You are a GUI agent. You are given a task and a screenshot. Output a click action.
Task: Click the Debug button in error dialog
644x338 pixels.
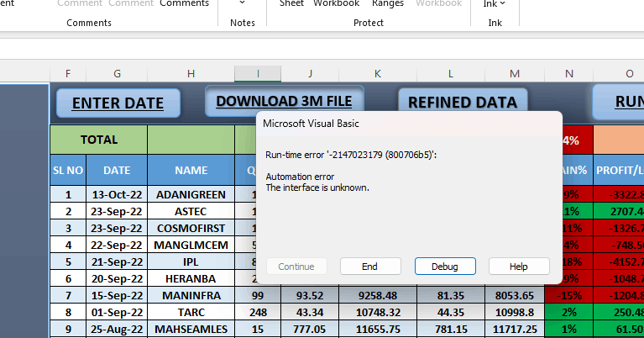click(x=445, y=267)
